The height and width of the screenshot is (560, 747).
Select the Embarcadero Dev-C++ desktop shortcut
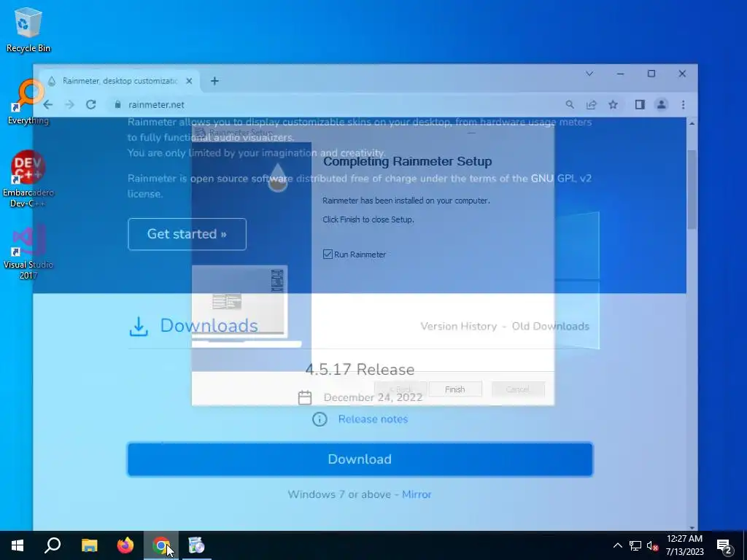28,179
